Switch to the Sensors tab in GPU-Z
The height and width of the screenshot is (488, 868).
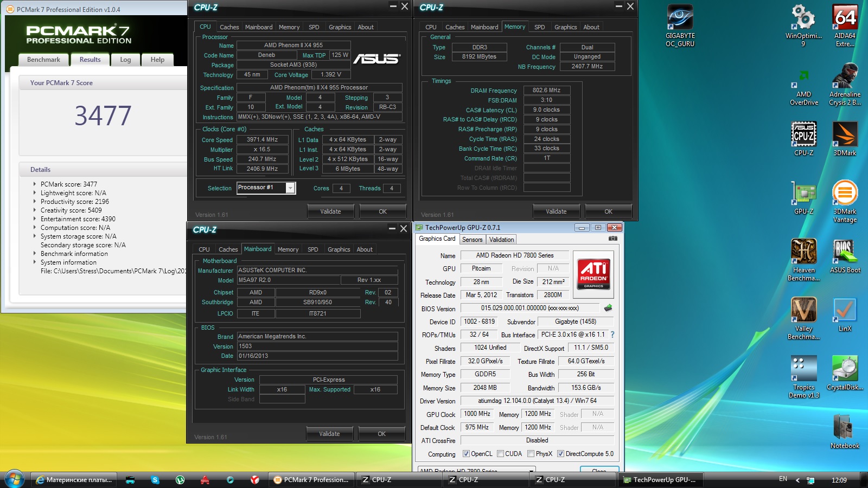472,240
